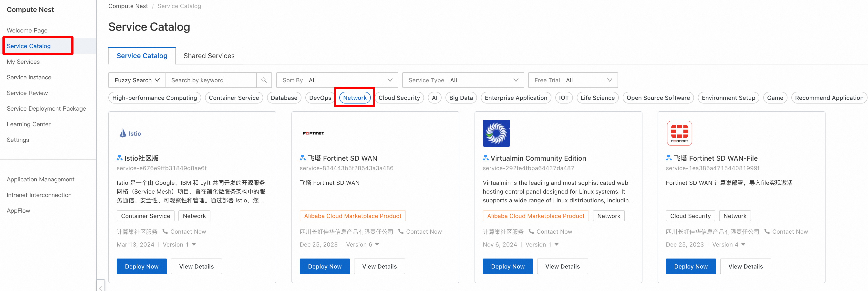Toggle the Network category filter
Image resolution: width=868 pixels, height=291 pixels.
click(354, 97)
